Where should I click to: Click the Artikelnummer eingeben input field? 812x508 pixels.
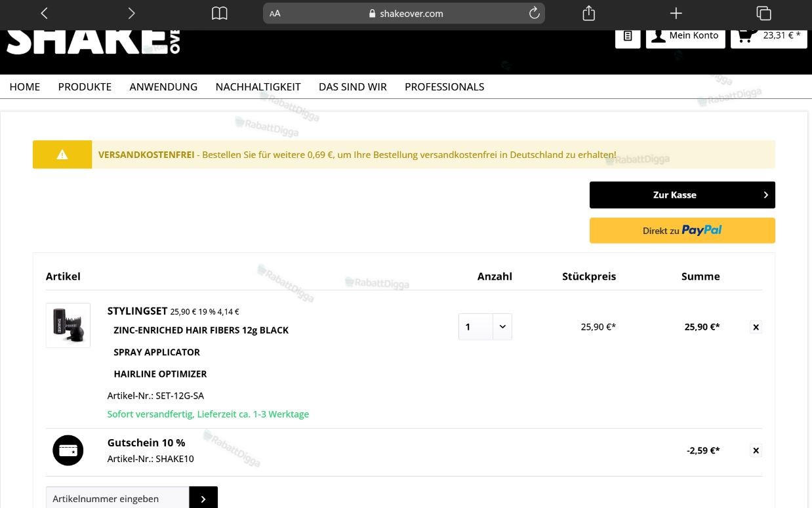117,499
